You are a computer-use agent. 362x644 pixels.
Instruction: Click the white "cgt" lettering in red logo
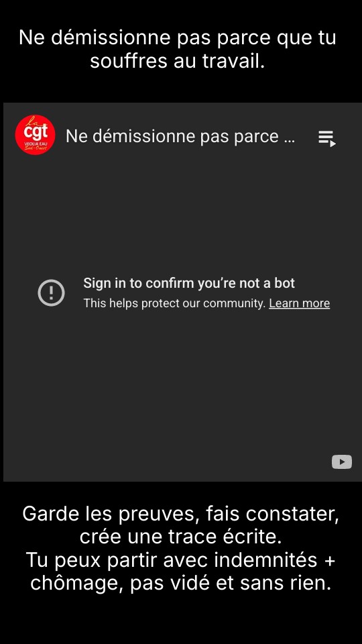(36, 132)
